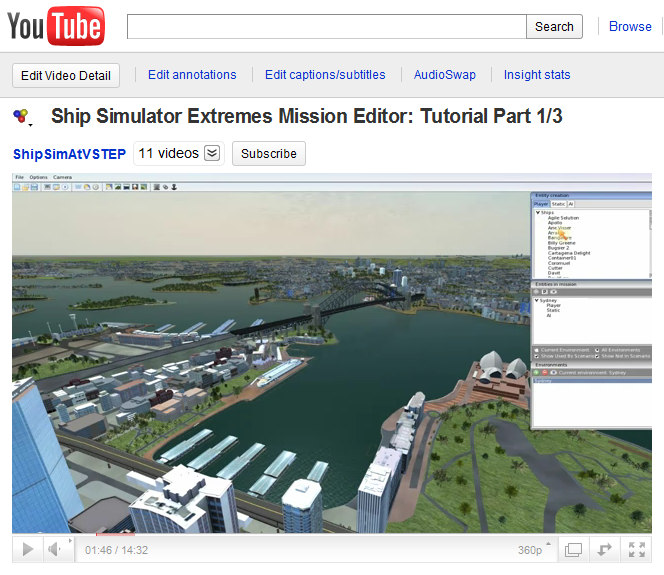Click the video progress bar
Viewport: 664px width, 575px height.
coord(332,534)
